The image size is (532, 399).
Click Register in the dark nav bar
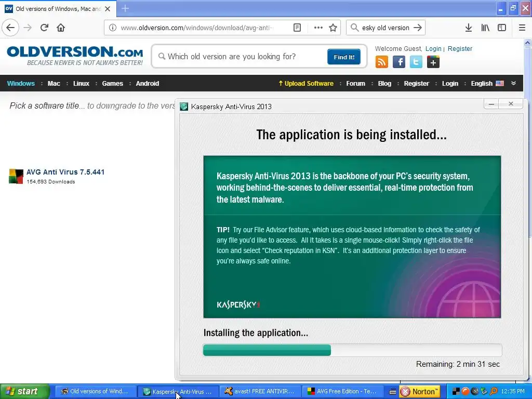point(416,84)
